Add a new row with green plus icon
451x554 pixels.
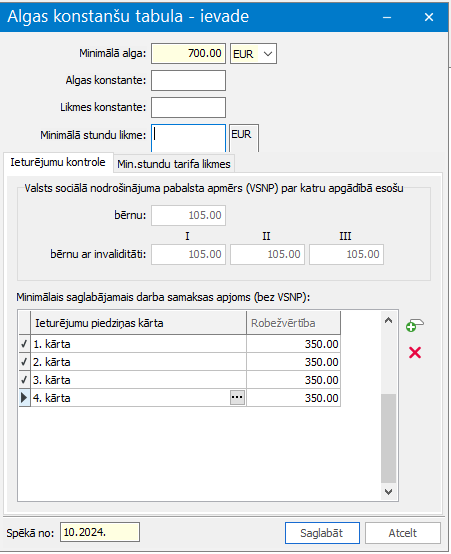pyautogui.click(x=415, y=325)
